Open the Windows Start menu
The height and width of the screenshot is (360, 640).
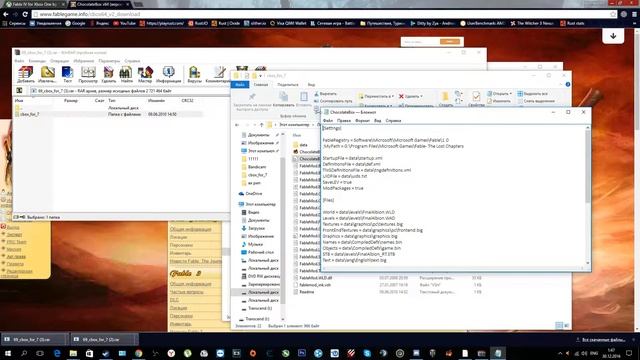7,353
